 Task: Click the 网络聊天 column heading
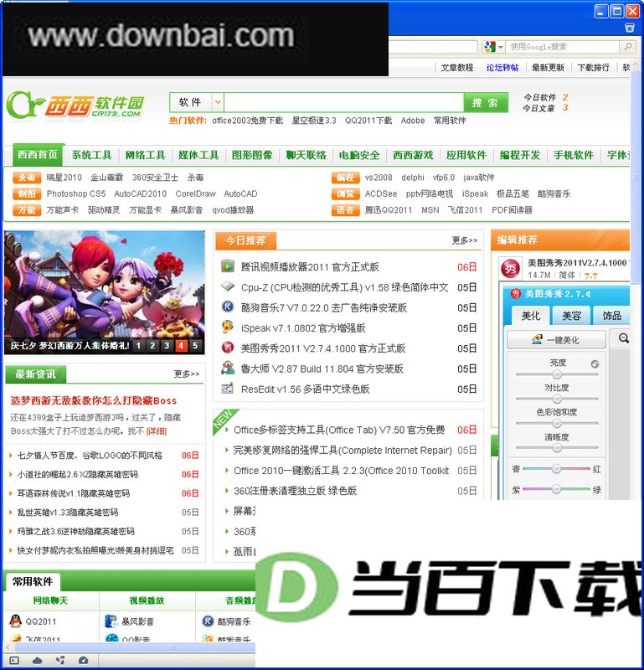(51, 600)
